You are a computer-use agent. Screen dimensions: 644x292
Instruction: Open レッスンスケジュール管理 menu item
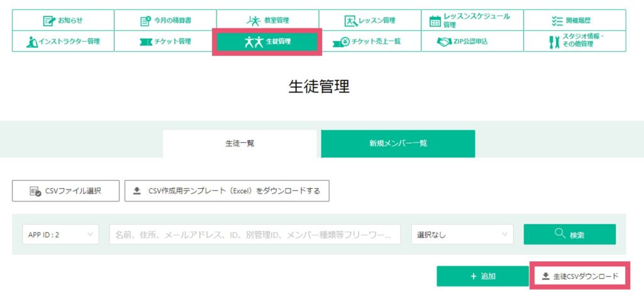(x=472, y=20)
